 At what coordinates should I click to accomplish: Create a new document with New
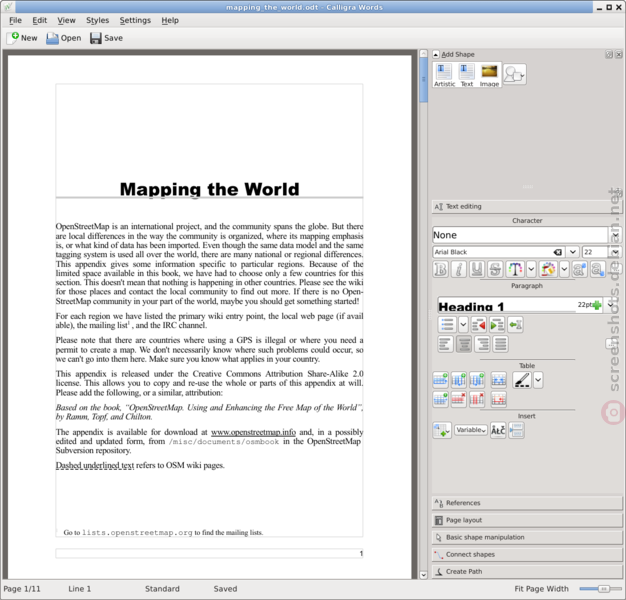22,38
